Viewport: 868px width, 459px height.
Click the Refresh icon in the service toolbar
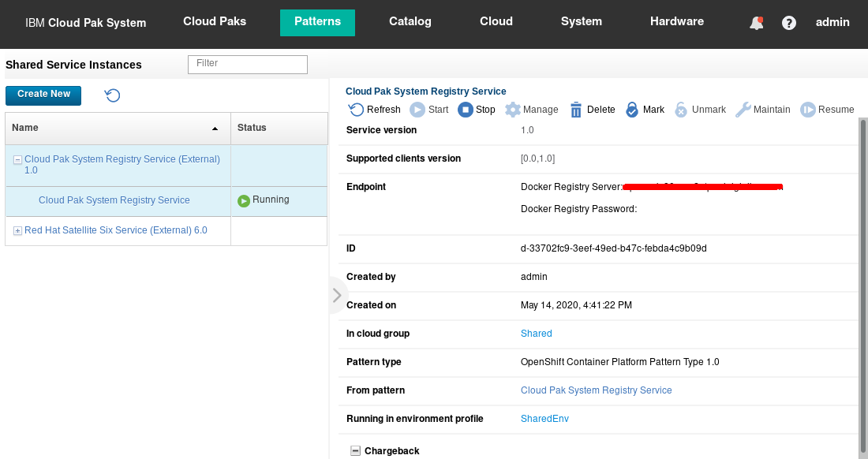356,110
